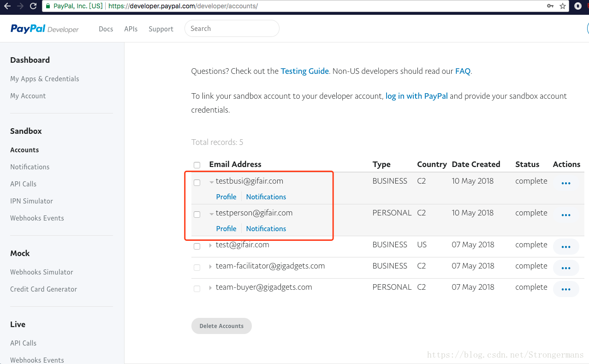This screenshot has width=589, height=364.
Task: Open the Support menu
Action: 161,29
